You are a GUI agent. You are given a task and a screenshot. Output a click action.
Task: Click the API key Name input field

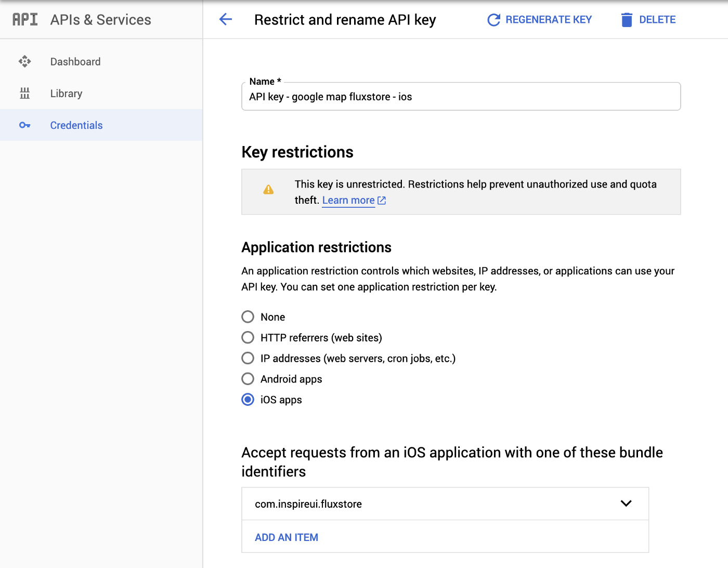click(461, 97)
